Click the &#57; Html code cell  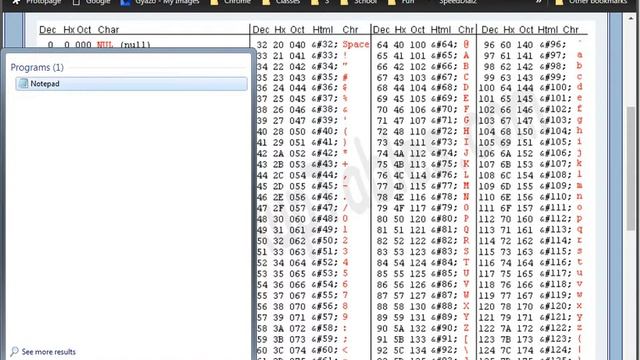coord(325,317)
